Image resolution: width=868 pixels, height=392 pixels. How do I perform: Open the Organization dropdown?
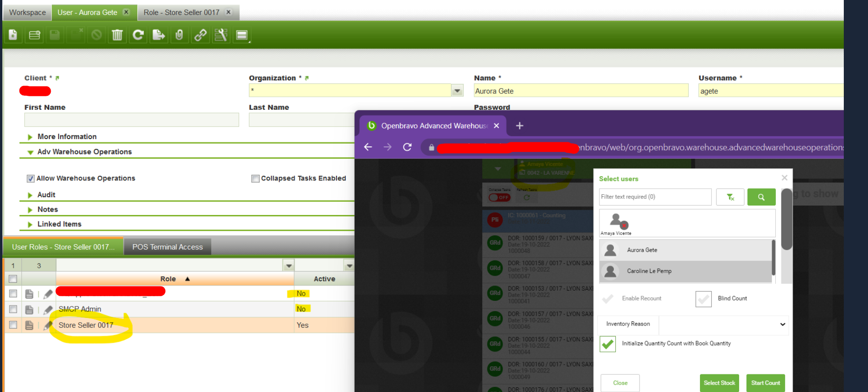pos(457,91)
